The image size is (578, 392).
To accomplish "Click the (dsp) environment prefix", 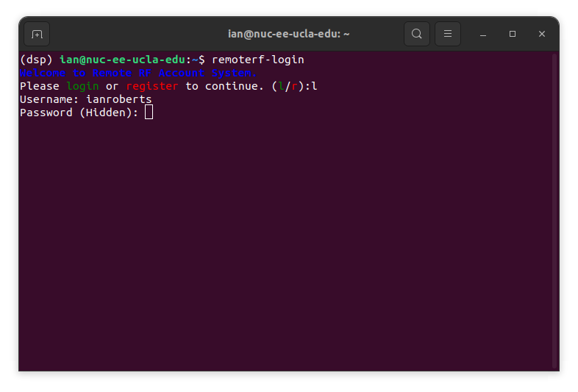I will [x=36, y=59].
